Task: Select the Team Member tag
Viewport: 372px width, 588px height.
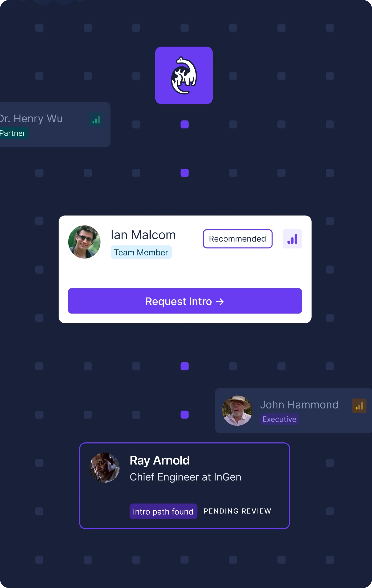Action: click(141, 252)
